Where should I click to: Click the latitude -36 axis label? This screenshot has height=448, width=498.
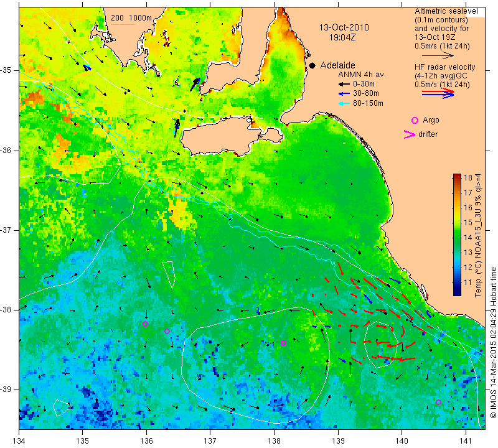(x=6, y=150)
